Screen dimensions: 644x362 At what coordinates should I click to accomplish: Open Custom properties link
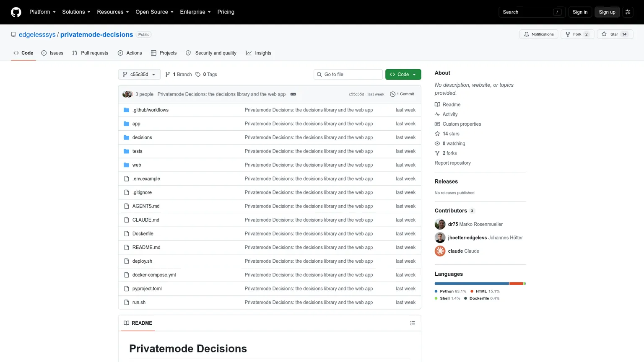coord(458,124)
